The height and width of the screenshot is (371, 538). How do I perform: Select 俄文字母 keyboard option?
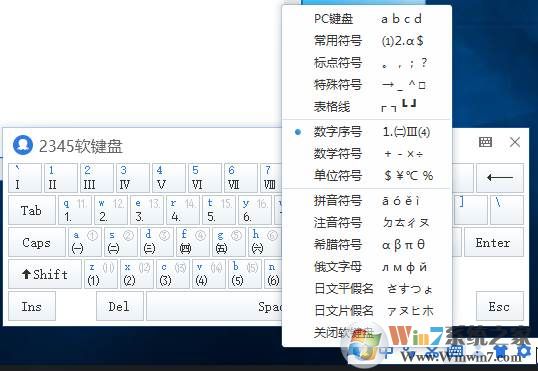366,267
